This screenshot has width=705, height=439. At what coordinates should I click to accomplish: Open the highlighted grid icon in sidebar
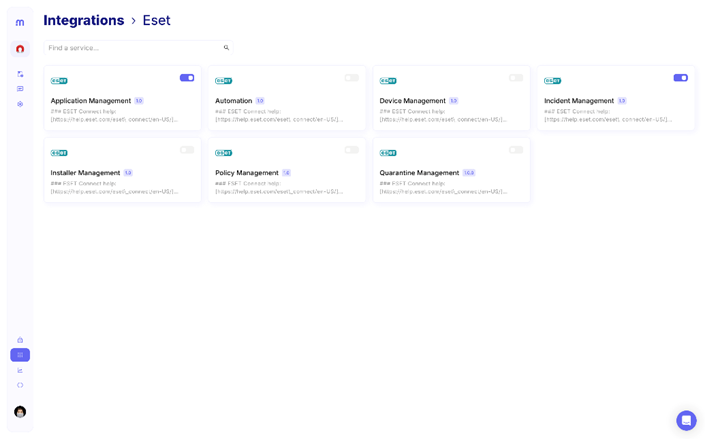click(x=20, y=355)
